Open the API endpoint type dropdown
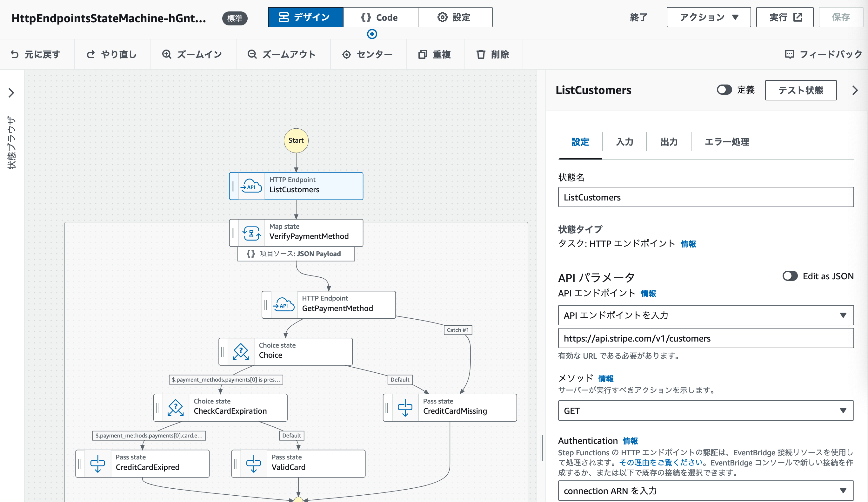This screenshot has width=868, height=502. tap(705, 315)
